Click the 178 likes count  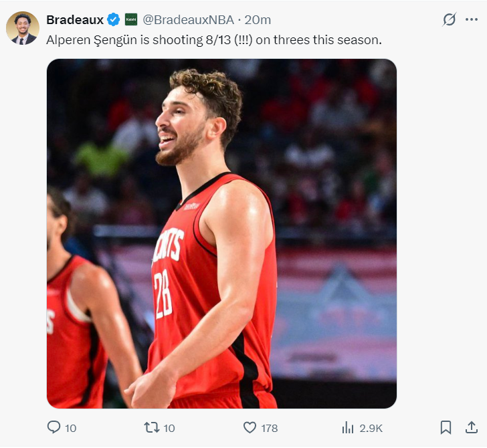point(269,428)
